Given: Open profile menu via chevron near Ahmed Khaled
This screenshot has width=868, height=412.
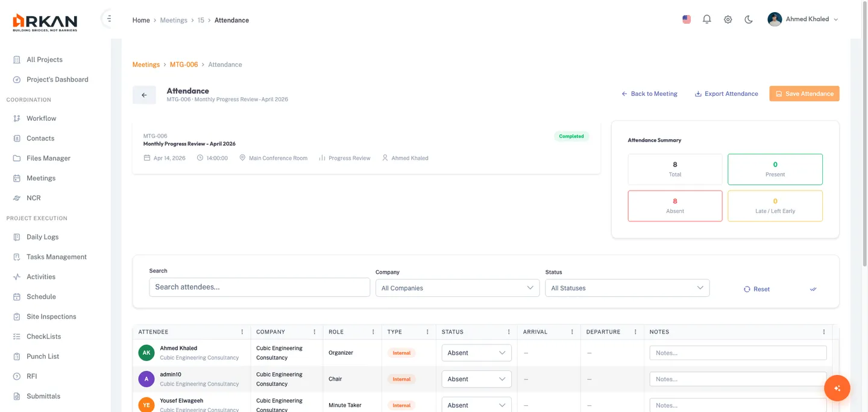Looking at the screenshot, I should 836,19.
